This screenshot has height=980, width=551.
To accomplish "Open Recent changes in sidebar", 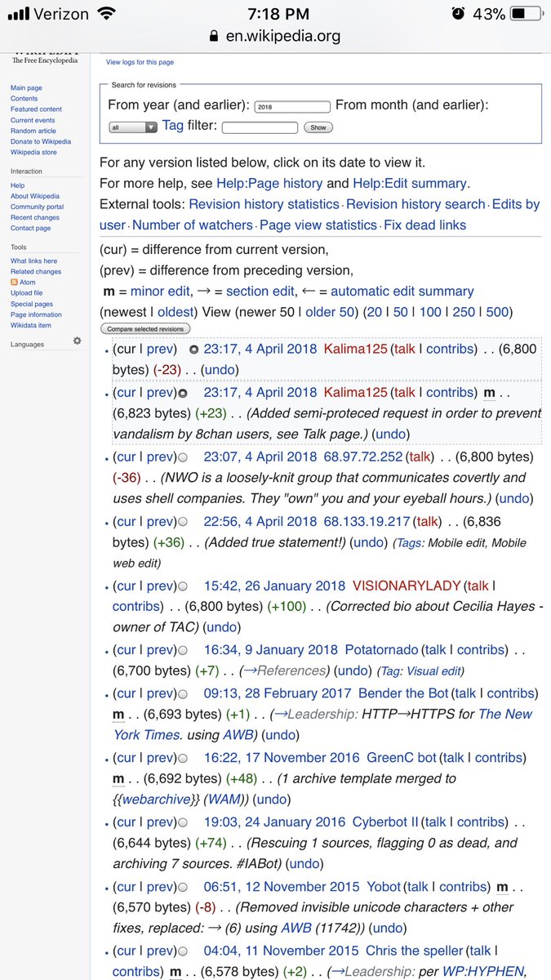I will (x=35, y=218).
